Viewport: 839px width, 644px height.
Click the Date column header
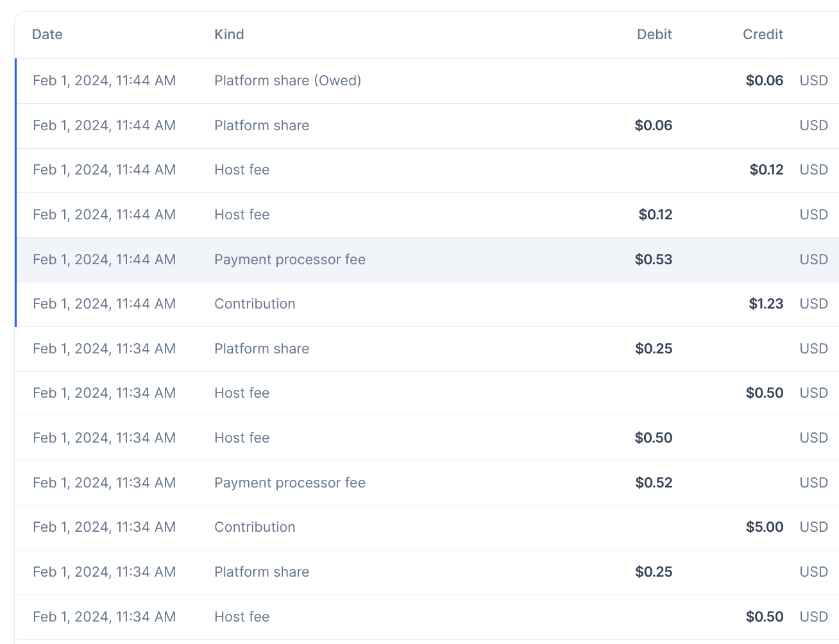pyautogui.click(x=47, y=35)
